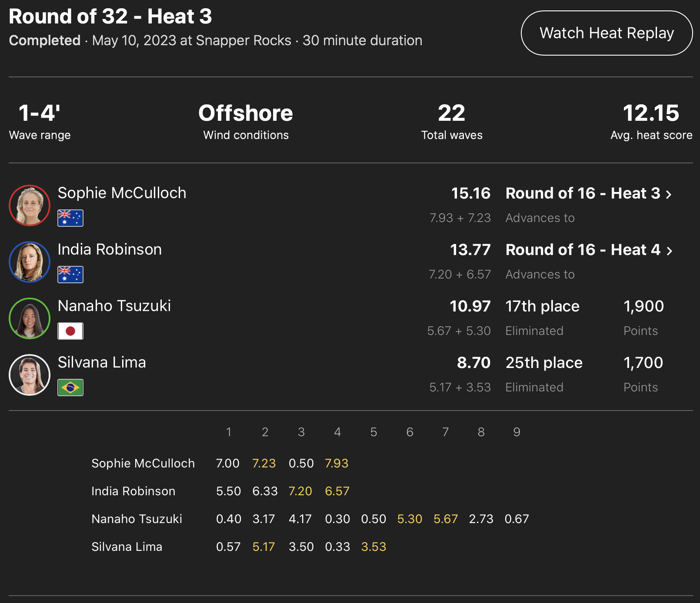Viewport: 700px width, 603px height.
Task: Click chevron arrow beside Round of 16 Heat 4
Action: point(670,251)
